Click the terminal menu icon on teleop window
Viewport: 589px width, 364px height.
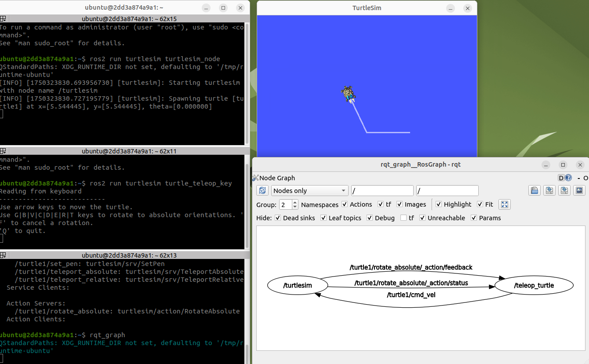pyautogui.click(x=4, y=150)
